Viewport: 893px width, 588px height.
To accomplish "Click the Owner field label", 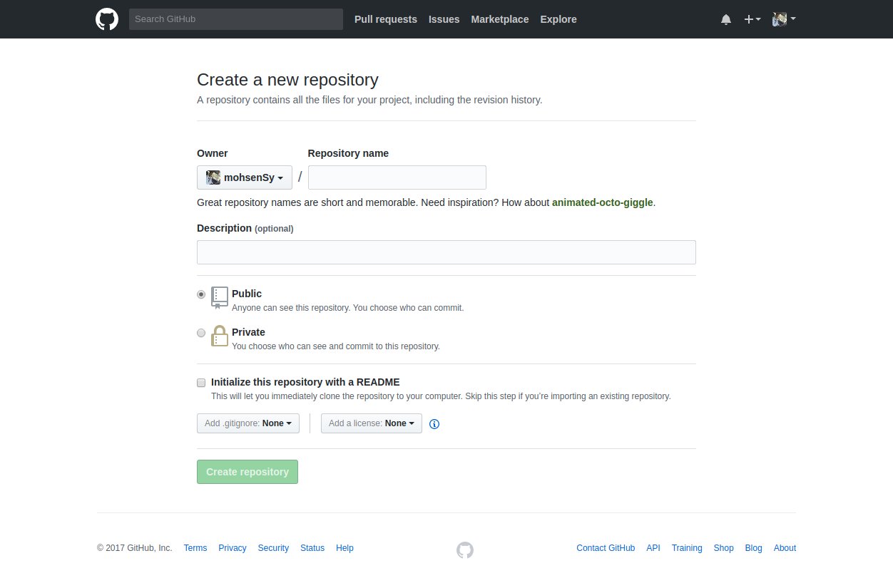I will [x=213, y=153].
